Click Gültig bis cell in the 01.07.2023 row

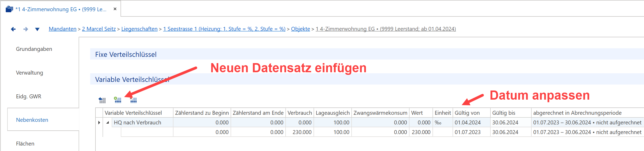[511, 132]
